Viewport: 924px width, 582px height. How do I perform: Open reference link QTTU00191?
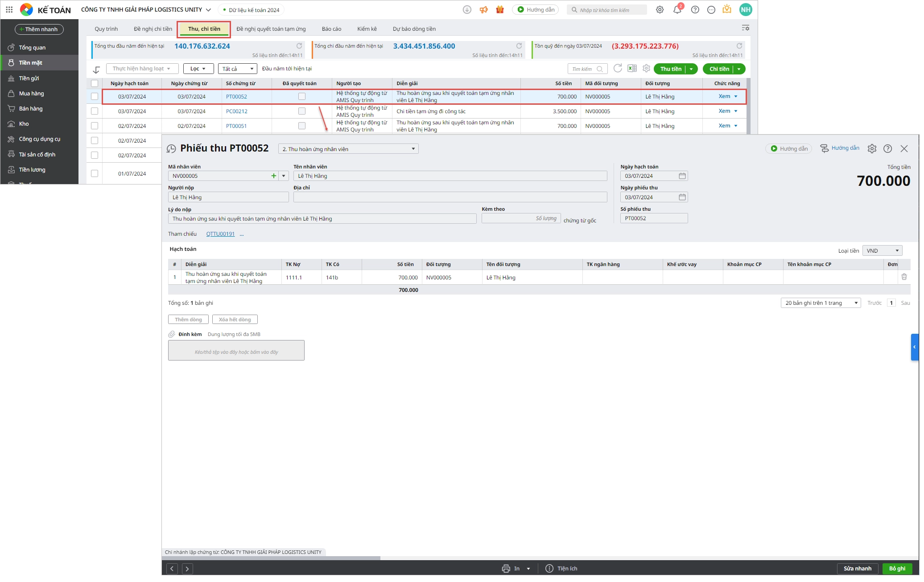[x=220, y=234]
